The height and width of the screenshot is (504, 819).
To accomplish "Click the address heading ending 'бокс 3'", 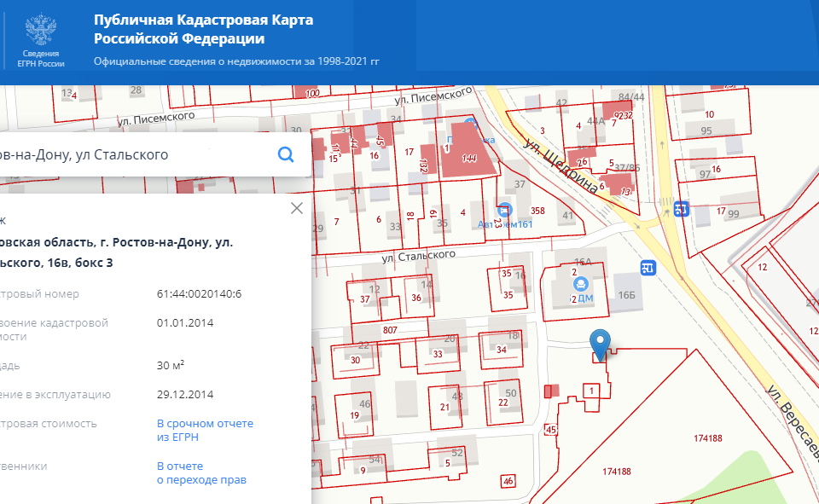I will [x=116, y=252].
